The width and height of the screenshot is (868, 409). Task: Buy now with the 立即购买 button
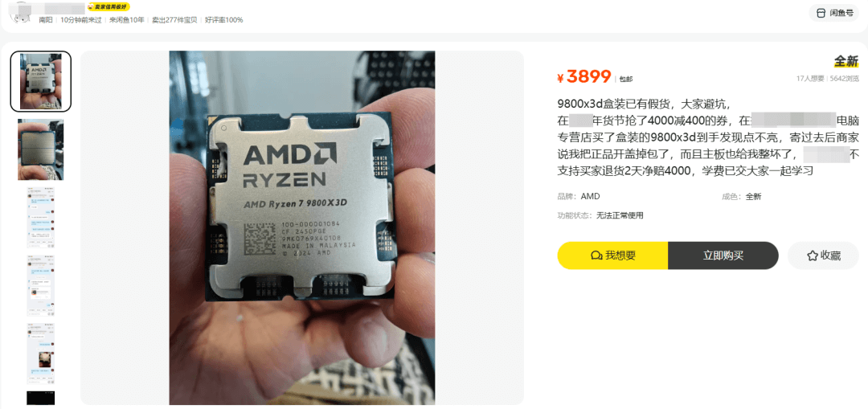pyautogui.click(x=723, y=256)
